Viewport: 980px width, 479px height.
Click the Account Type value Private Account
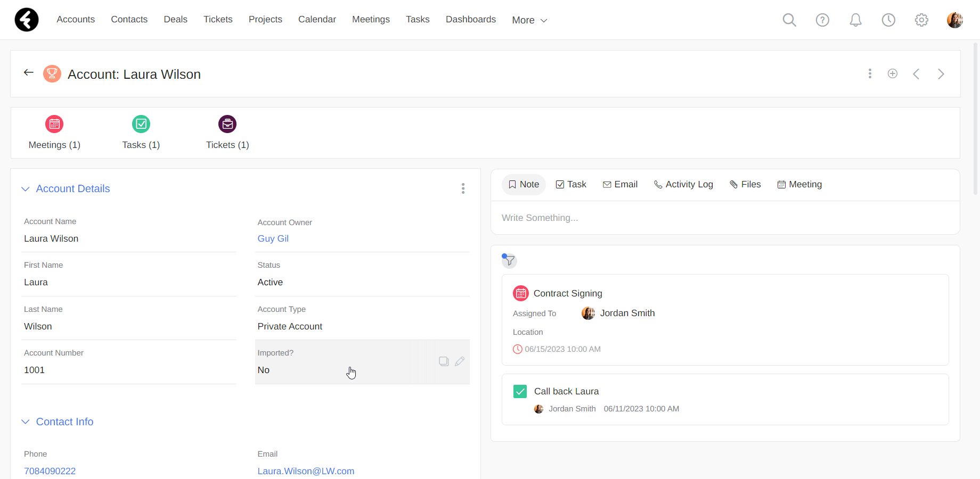290,326
